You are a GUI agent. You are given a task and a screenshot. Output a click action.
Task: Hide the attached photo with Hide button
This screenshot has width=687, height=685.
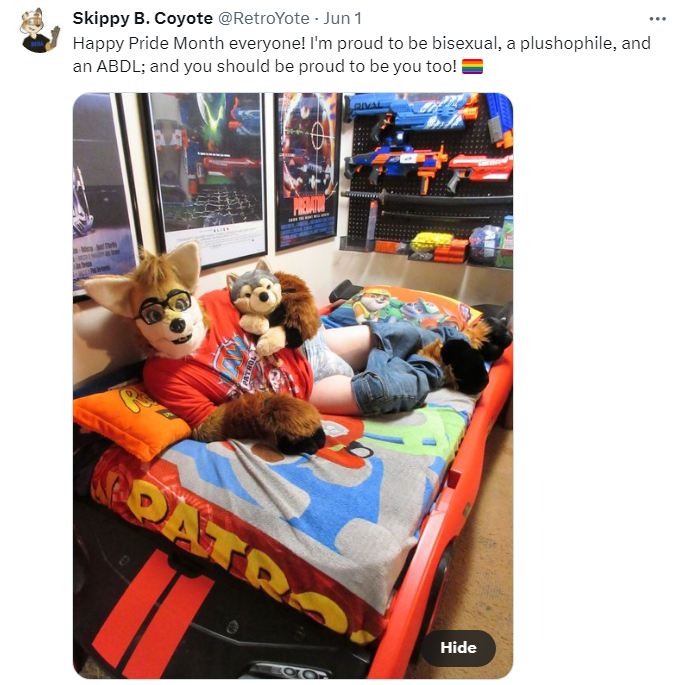tap(458, 648)
